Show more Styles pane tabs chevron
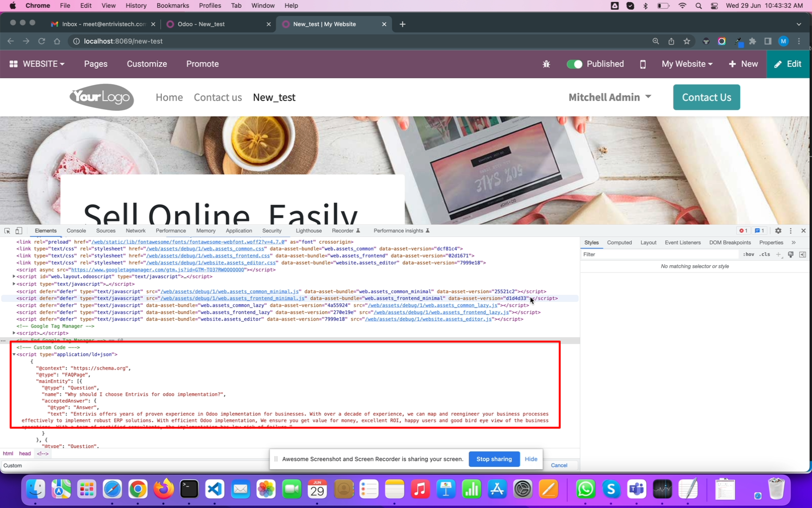The image size is (812, 508). [x=794, y=242]
